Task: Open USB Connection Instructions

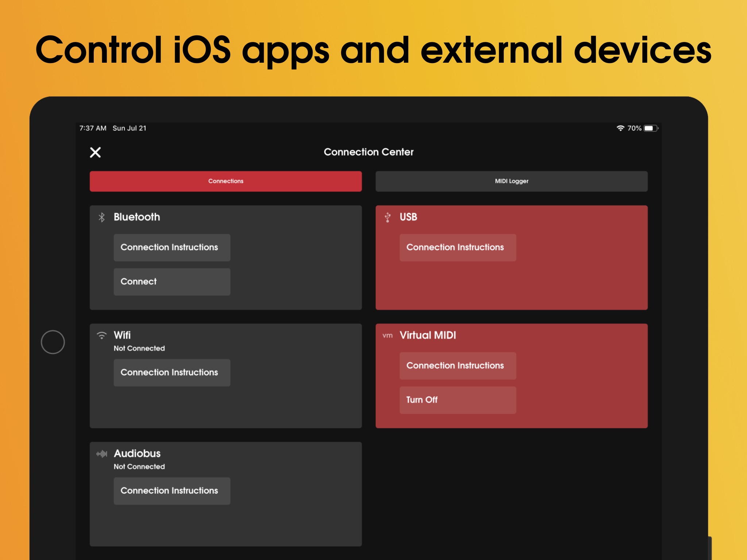Action: pos(458,248)
